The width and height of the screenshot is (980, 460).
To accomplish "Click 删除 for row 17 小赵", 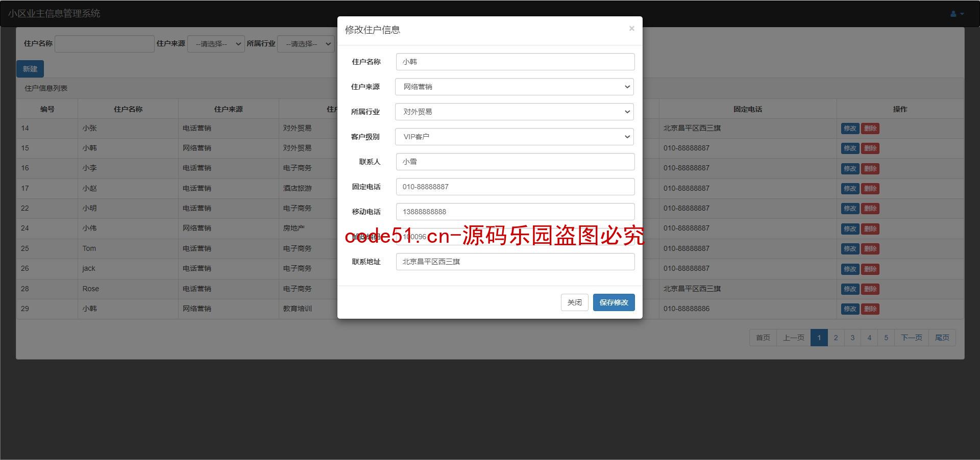I will click(870, 189).
